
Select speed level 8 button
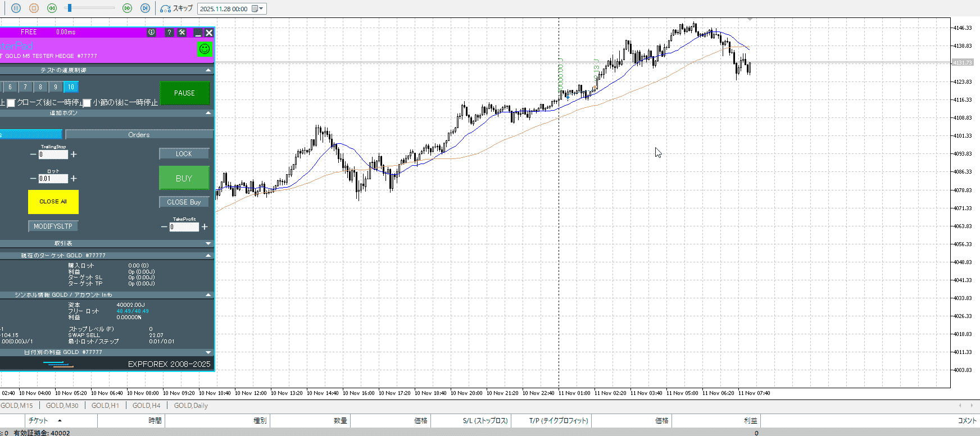(40, 87)
